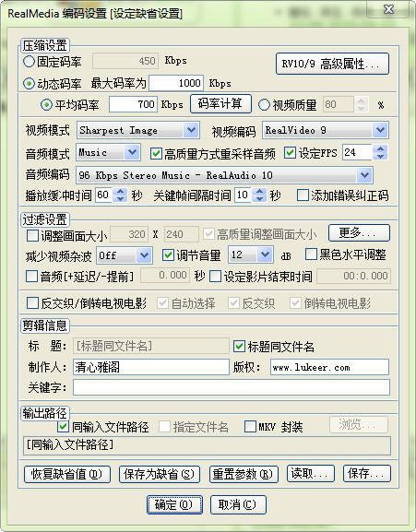
Task: Click the 关键字 input field
Action: 232,387
